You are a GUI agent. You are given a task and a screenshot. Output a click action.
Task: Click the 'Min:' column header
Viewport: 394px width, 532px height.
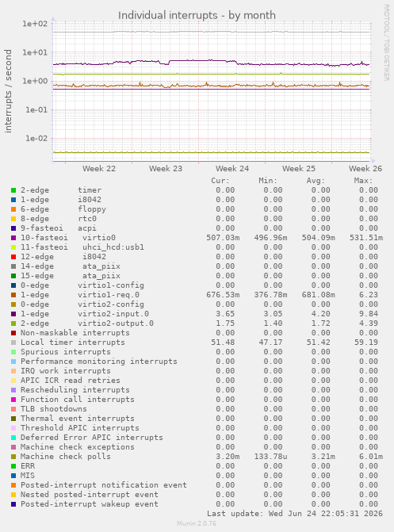(268, 181)
